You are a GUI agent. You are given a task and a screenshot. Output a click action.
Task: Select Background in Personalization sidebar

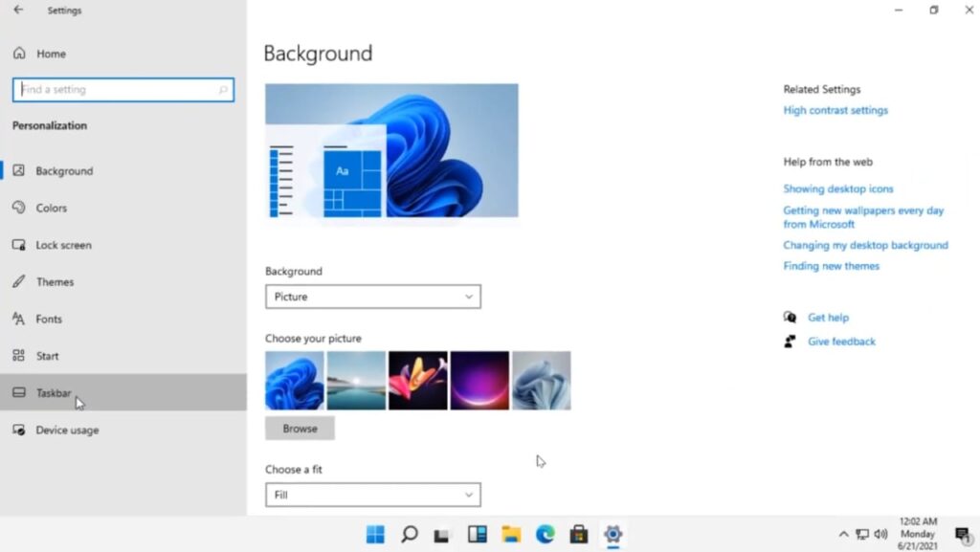(x=123, y=170)
